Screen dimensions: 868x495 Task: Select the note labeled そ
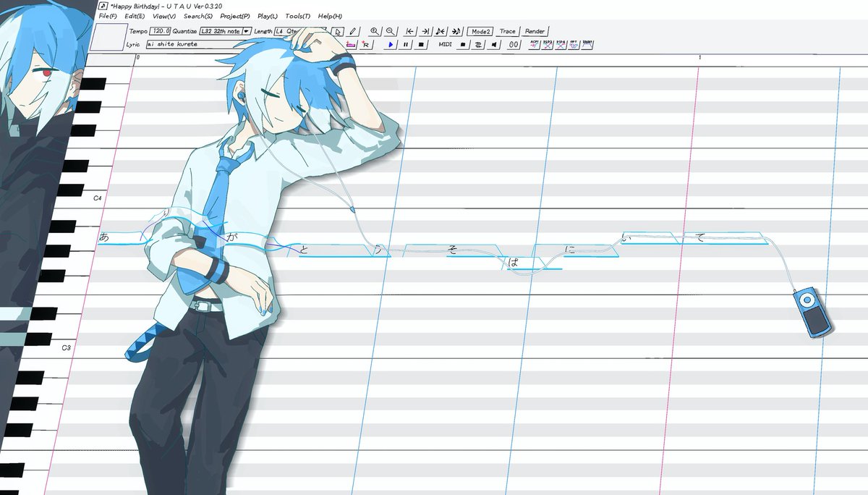[x=452, y=250]
